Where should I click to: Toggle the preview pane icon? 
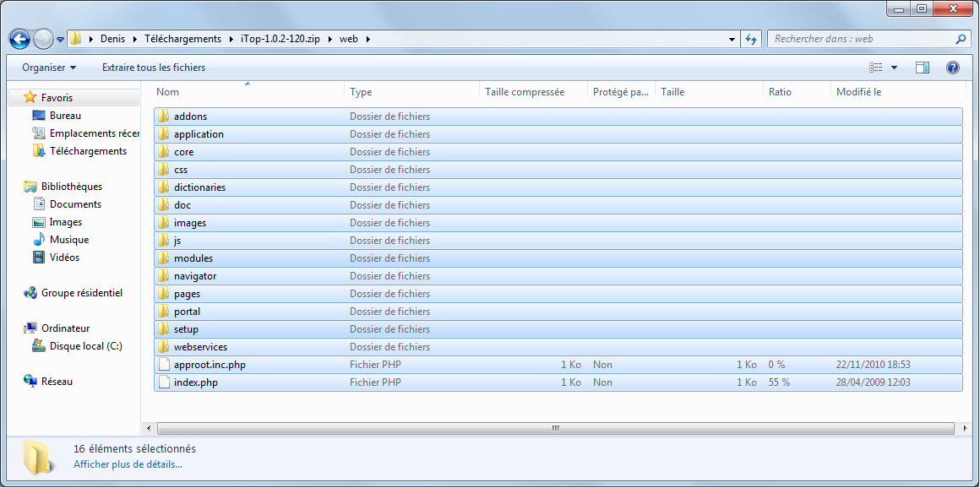[x=923, y=68]
